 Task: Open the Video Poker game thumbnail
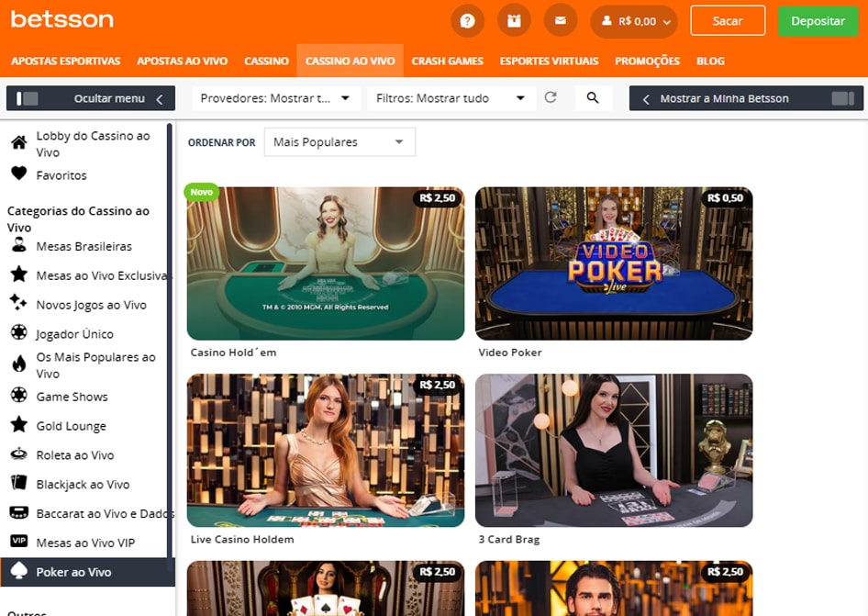point(613,263)
